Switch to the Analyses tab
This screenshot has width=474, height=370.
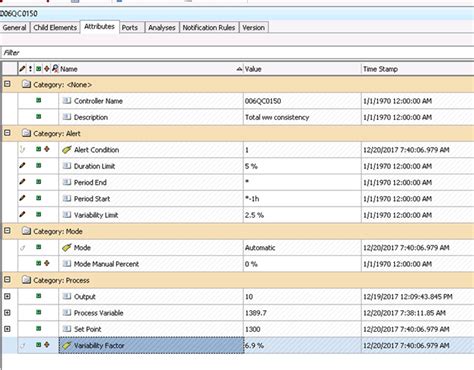(x=162, y=28)
